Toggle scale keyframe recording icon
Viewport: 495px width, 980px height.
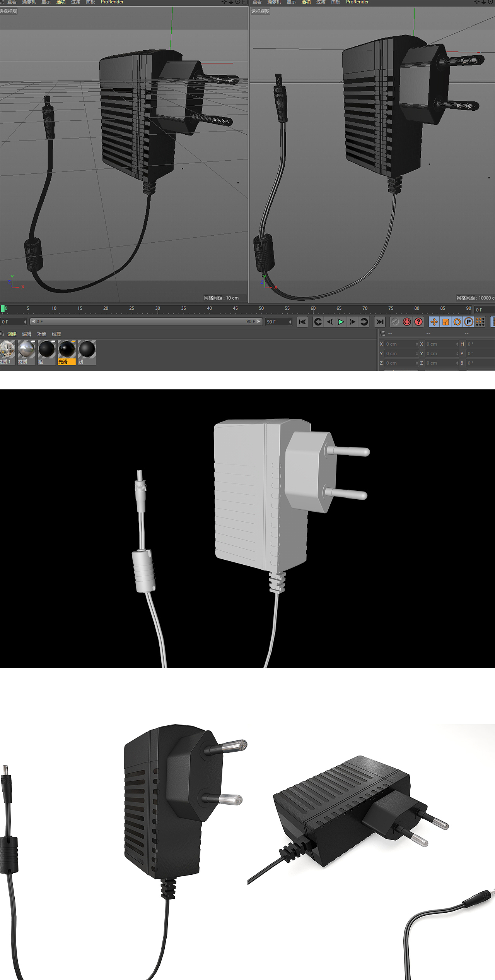pos(445,322)
